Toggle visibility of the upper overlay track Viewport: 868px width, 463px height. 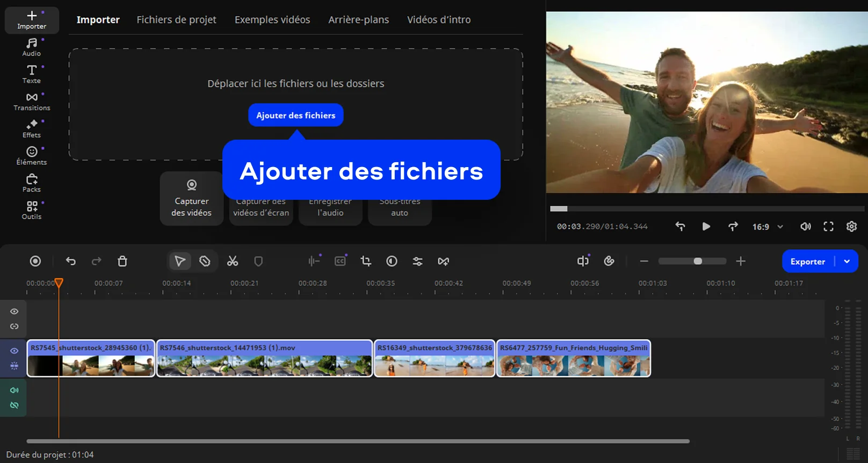coord(15,312)
